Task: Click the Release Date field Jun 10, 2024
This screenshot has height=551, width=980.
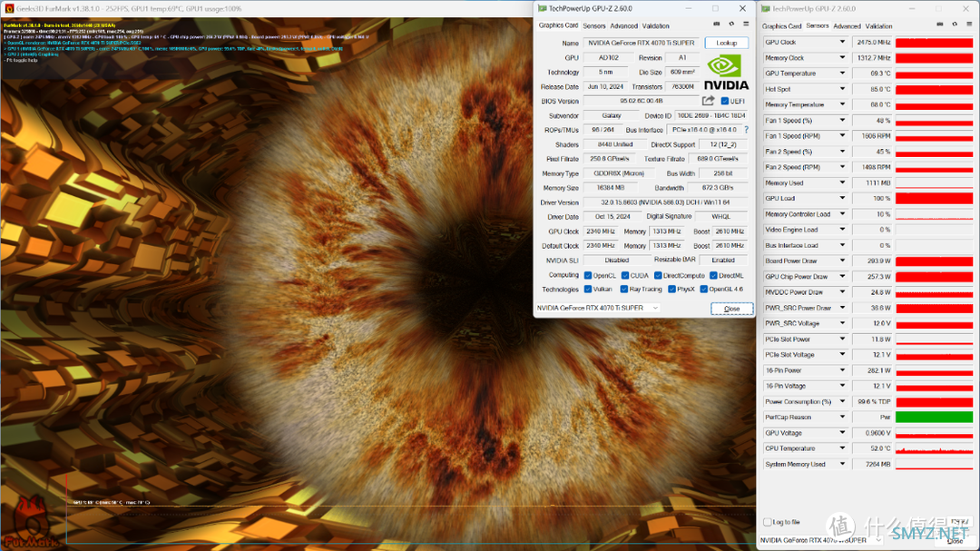Action: tap(605, 86)
